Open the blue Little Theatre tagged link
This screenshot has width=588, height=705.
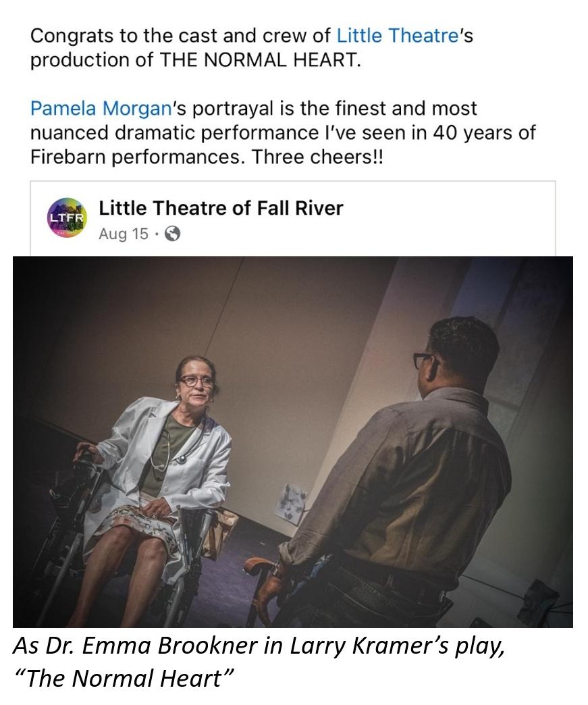point(397,36)
